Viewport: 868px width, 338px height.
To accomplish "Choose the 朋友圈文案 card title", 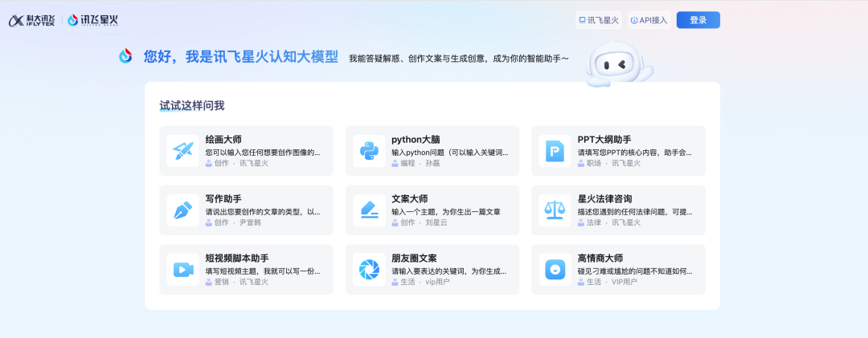I will pos(414,258).
